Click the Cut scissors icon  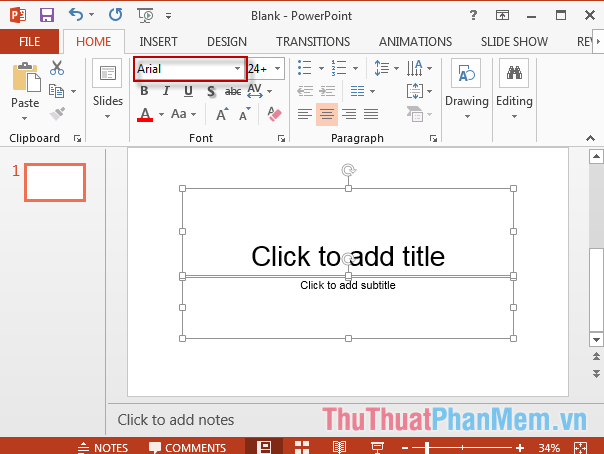(x=57, y=68)
